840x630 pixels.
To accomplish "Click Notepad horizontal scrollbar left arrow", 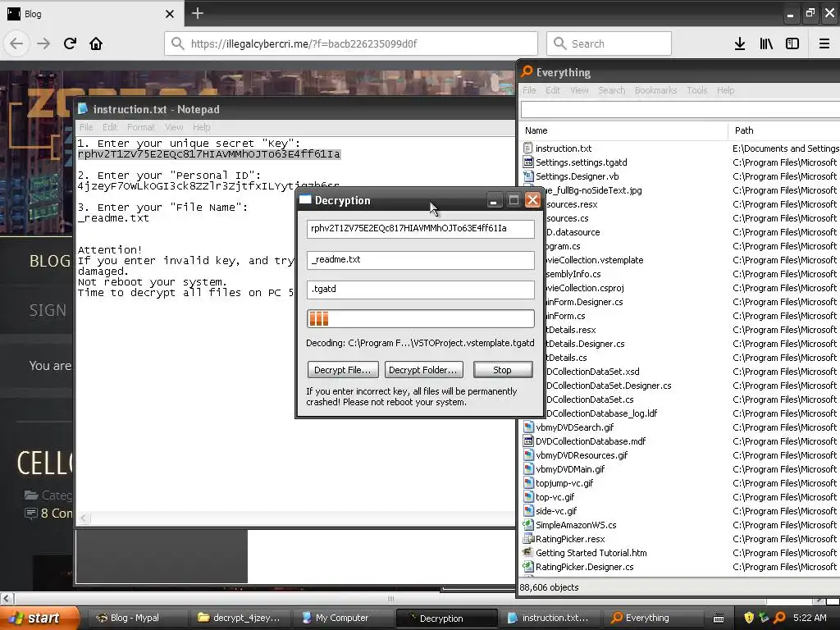I will coord(83,518).
